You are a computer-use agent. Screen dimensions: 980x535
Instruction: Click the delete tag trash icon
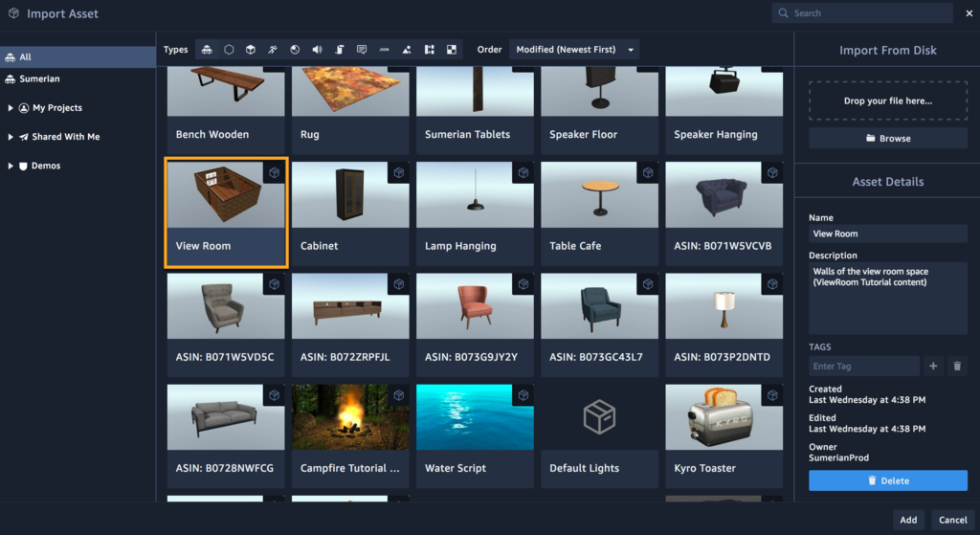point(957,367)
